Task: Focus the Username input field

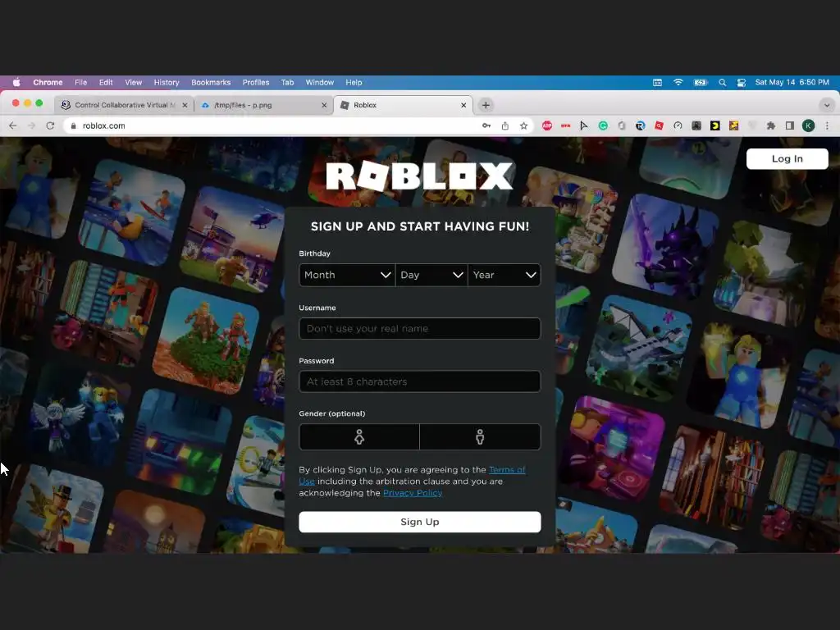Action: pos(419,328)
